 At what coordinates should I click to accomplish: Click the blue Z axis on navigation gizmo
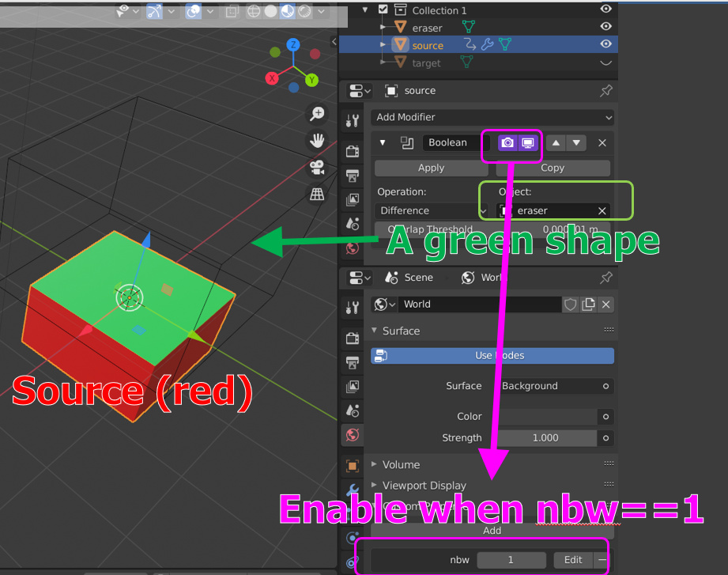(x=293, y=45)
